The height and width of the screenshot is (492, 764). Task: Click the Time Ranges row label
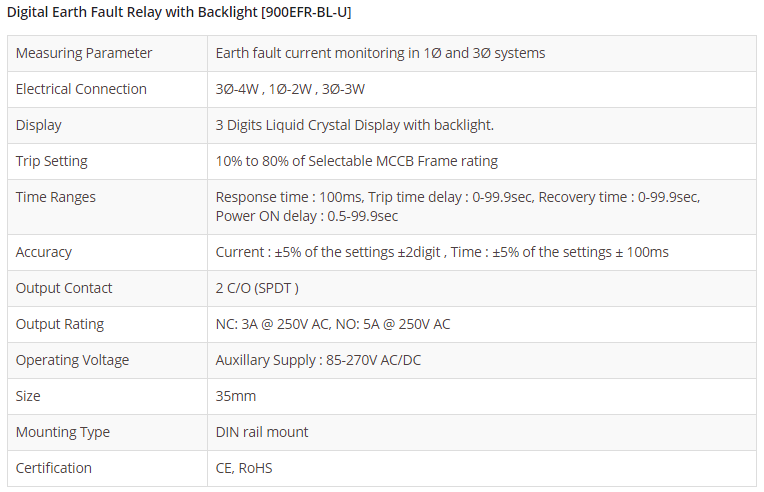point(56,197)
